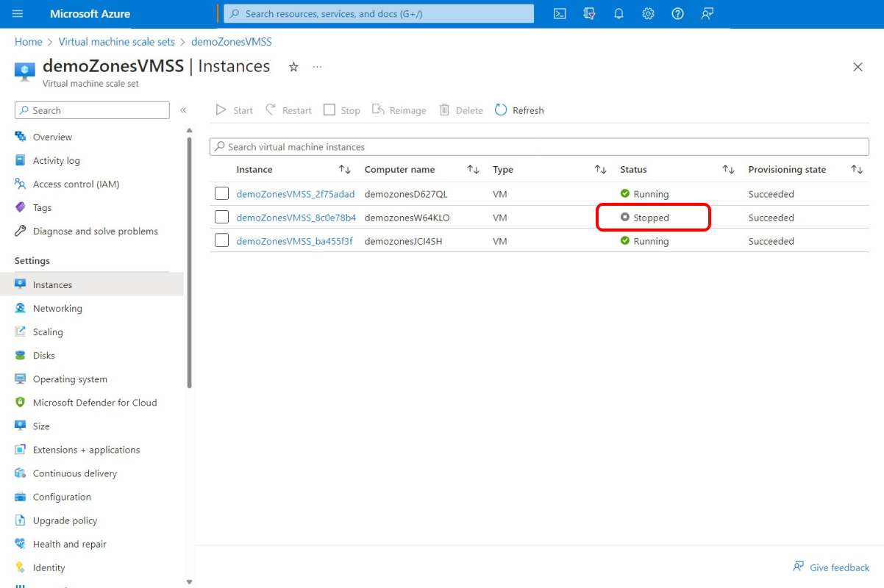The image size is (884, 588).
Task: Click the Give feedback link
Action: point(831,567)
